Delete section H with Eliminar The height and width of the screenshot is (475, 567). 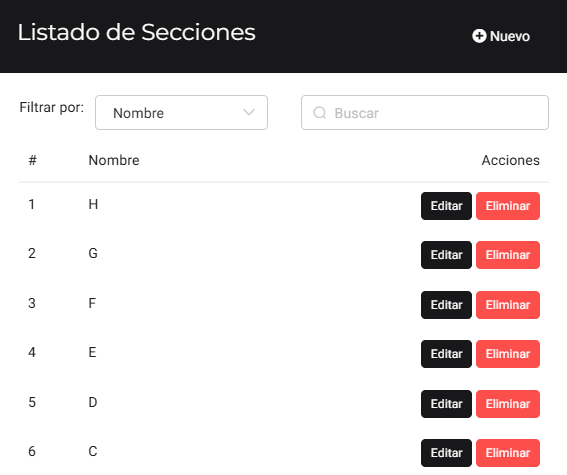(x=508, y=206)
